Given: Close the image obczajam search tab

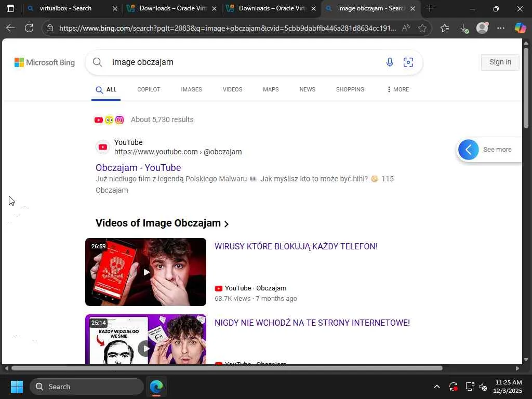Looking at the screenshot, I should (413, 8).
